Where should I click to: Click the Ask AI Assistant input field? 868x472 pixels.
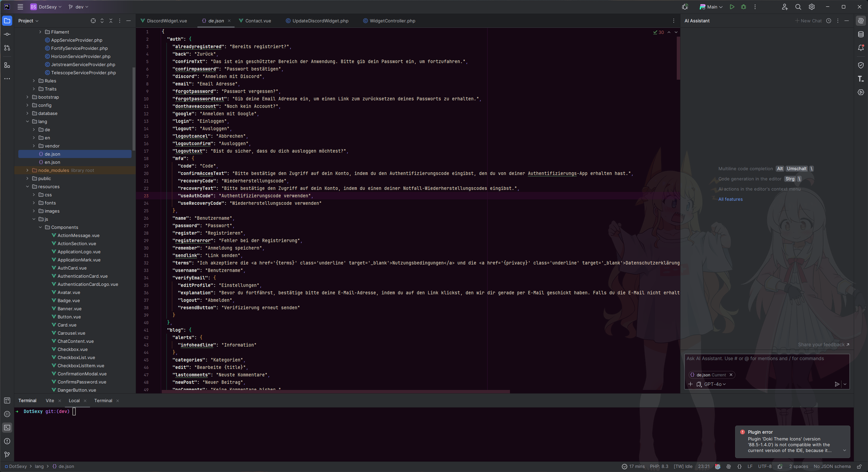point(766,359)
